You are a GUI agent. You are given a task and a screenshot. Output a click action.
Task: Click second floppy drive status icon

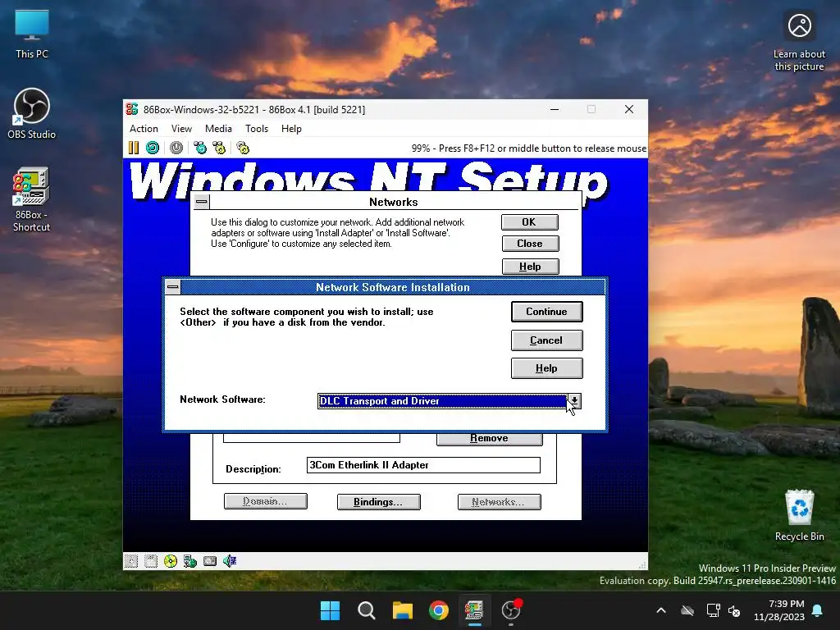[151, 561]
